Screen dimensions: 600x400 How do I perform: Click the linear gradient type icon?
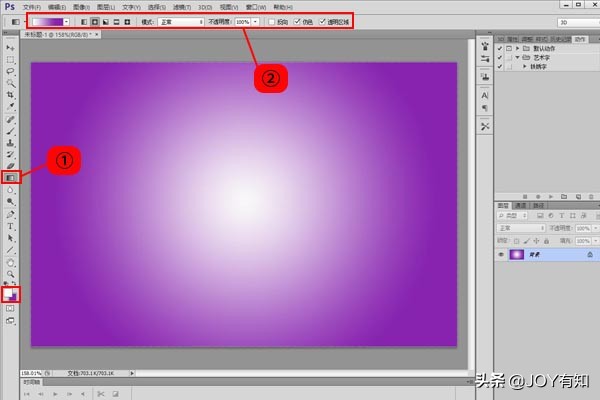coord(84,22)
